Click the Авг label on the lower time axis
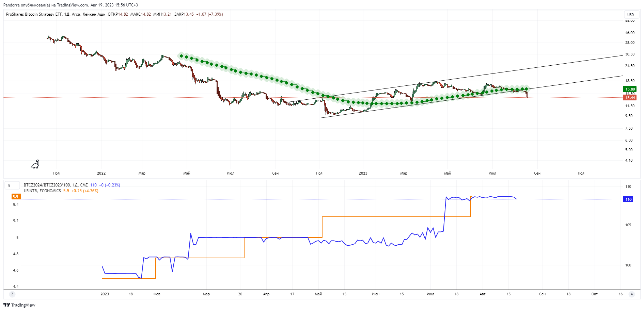 [483, 294]
